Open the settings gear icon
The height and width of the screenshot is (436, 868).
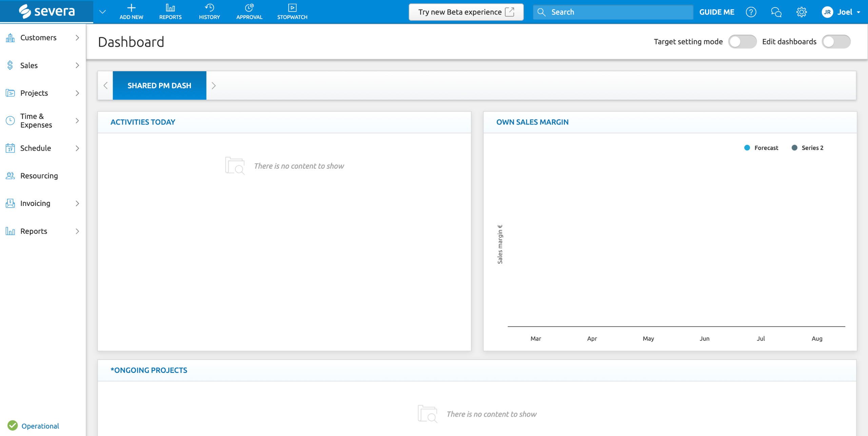(801, 12)
